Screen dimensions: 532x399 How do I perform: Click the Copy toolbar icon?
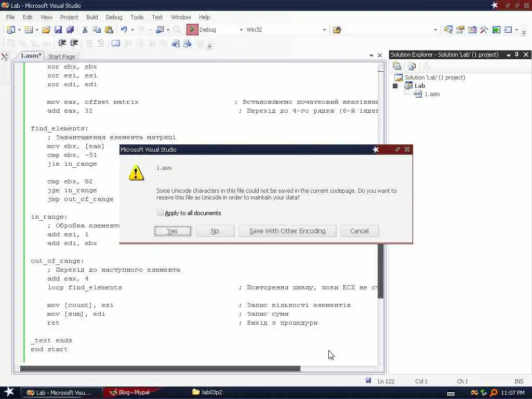[97, 30]
